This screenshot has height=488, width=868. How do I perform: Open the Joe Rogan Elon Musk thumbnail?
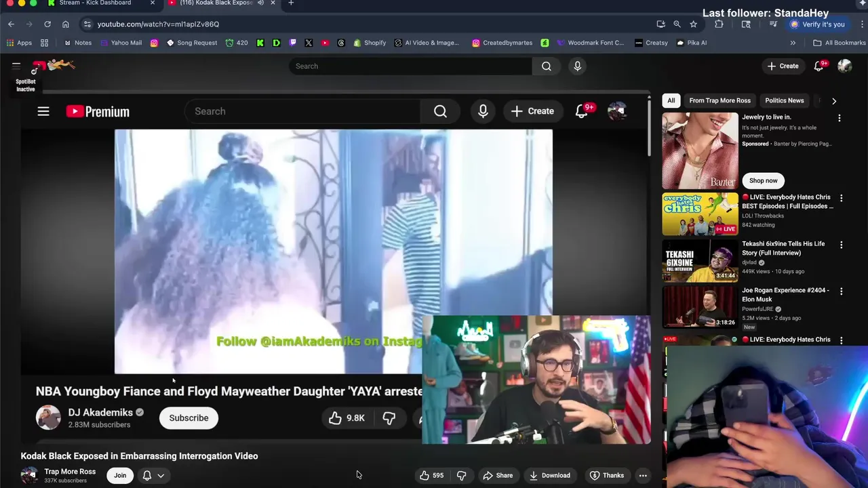[700, 307]
